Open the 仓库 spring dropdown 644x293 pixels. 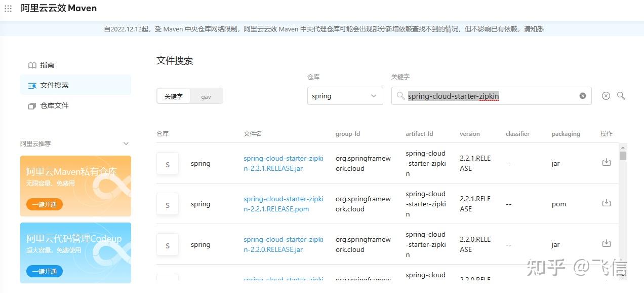point(345,96)
